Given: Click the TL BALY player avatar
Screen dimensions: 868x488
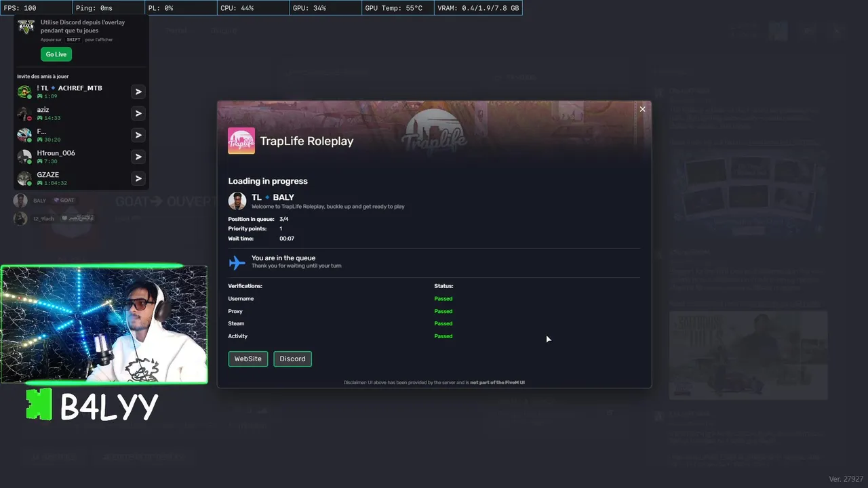Looking at the screenshot, I should tap(237, 201).
